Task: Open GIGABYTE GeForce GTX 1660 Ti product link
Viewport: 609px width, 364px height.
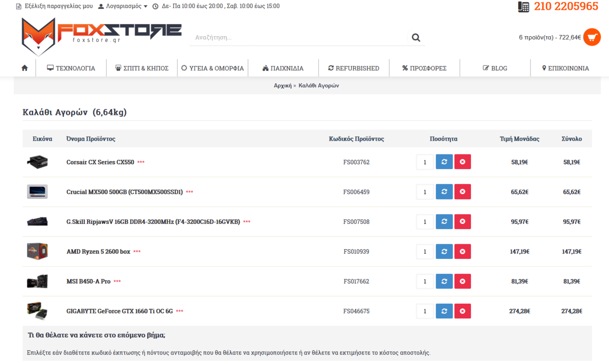Action: 120,311
